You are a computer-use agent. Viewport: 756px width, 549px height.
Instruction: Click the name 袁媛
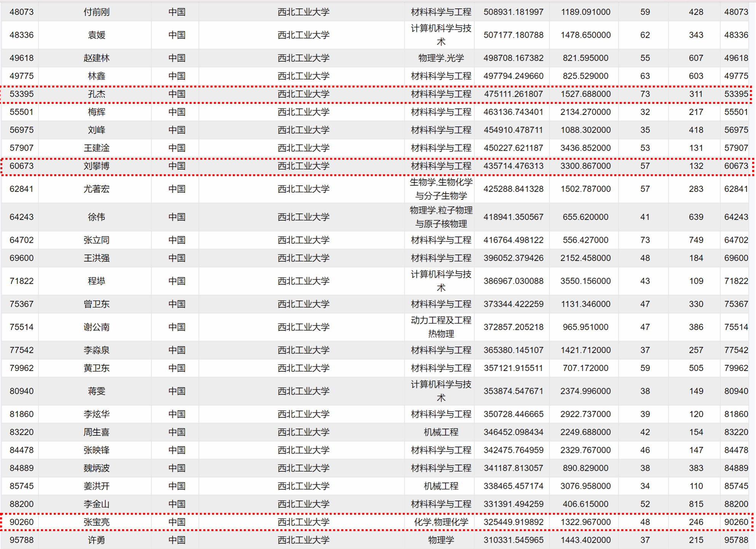point(96,35)
